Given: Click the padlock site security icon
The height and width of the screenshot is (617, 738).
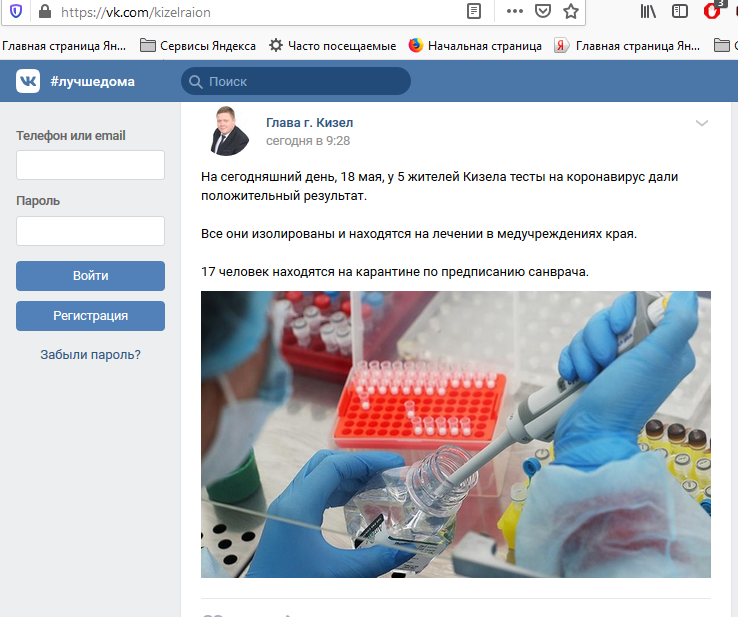Looking at the screenshot, I should (x=44, y=12).
